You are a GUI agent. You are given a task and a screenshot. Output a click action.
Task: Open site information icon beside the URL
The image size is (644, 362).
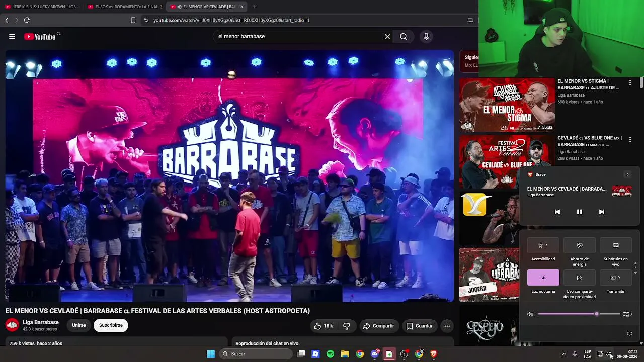click(x=146, y=20)
